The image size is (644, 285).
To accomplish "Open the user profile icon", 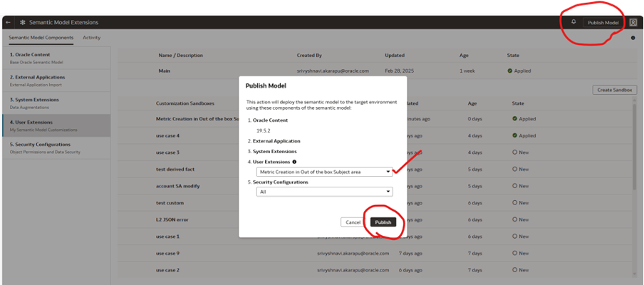I will click(x=633, y=22).
